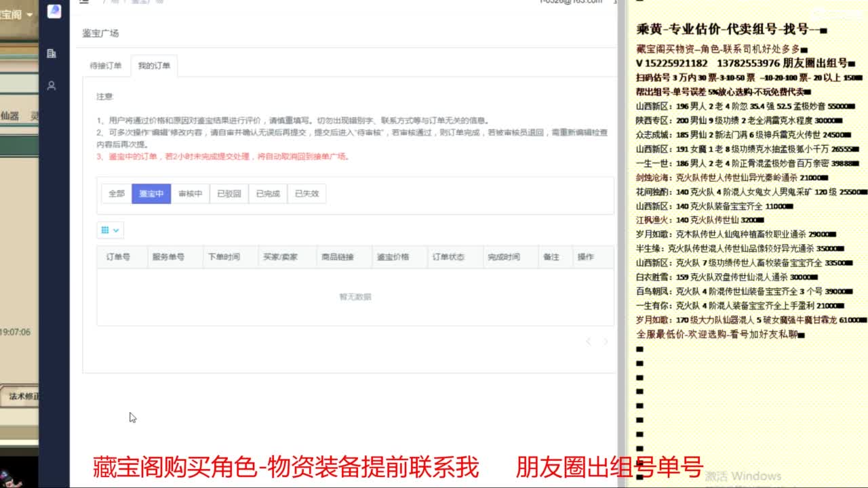Click the 全服最低价 footer line in notes
868x488 pixels.
click(x=720, y=335)
